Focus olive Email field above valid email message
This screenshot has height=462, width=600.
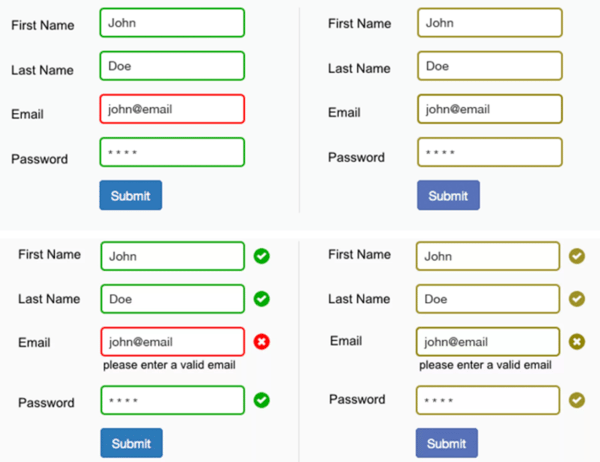pos(488,341)
